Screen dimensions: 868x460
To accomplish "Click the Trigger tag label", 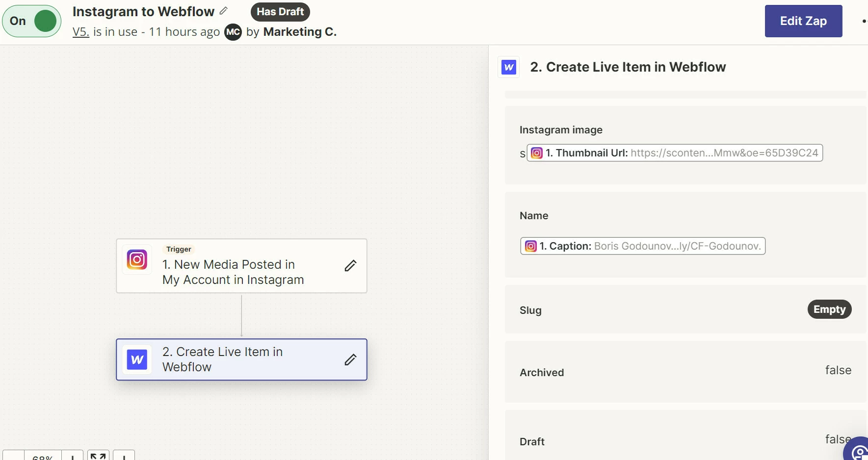I will [179, 249].
